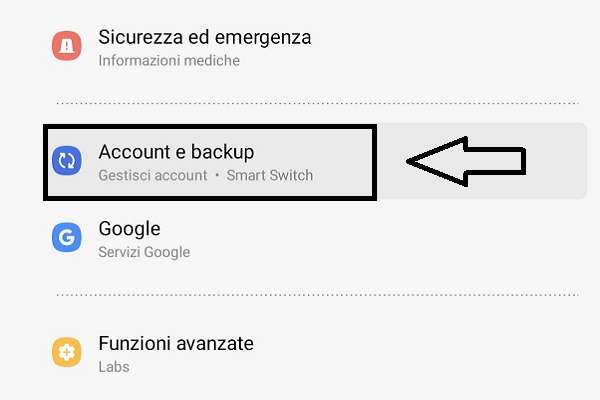The image size is (600, 400).
Task: Click empty space right of Sicurezza ed emergenza row
Action: coord(450,47)
